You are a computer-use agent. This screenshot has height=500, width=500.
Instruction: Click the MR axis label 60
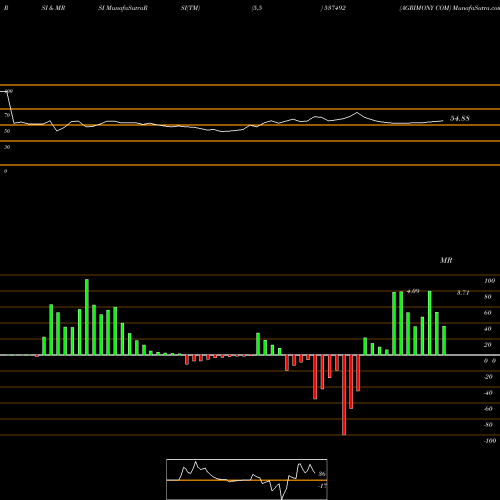(488, 313)
